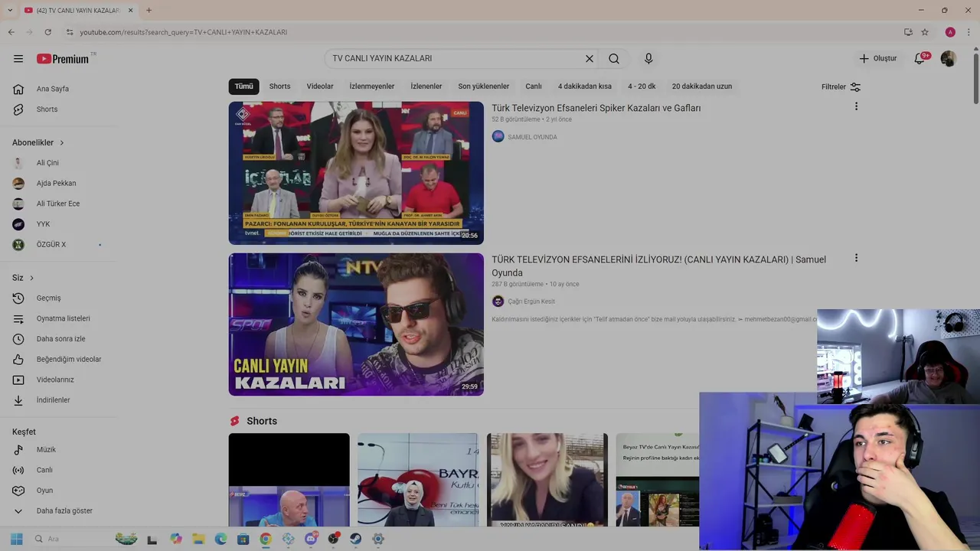
Task: Play the CANLI YAYIN KAZALARI thumbnail
Action: (356, 324)
